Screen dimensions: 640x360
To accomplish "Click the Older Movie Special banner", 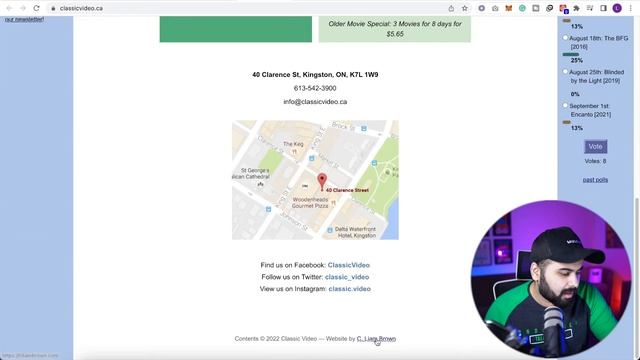I will coord(395,29).
